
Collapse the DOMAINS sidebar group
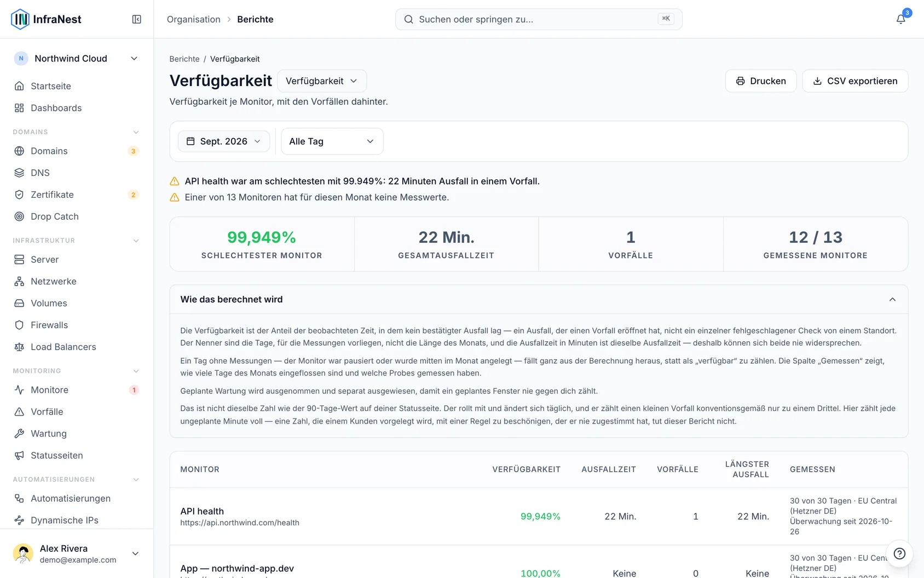[136, 132]
